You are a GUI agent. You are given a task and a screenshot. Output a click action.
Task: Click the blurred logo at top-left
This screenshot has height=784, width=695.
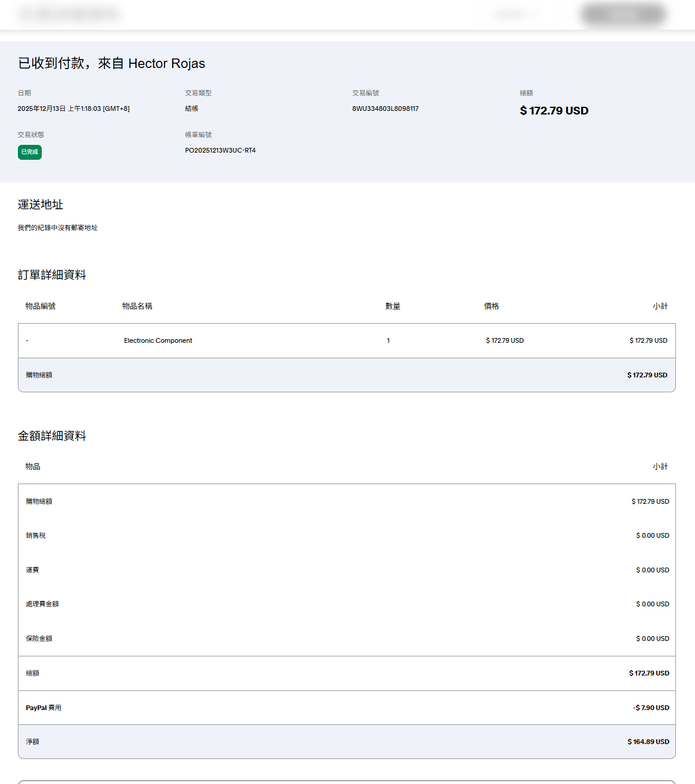pos(70,14)
